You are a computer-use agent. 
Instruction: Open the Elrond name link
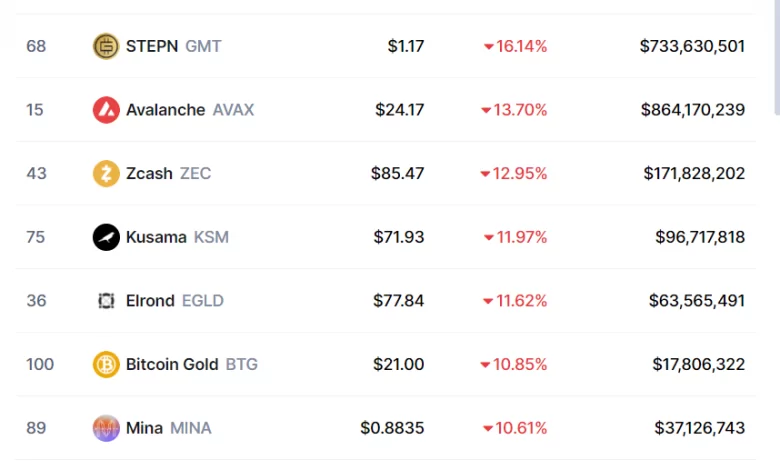pyautogui.click(x=150, y=301)
